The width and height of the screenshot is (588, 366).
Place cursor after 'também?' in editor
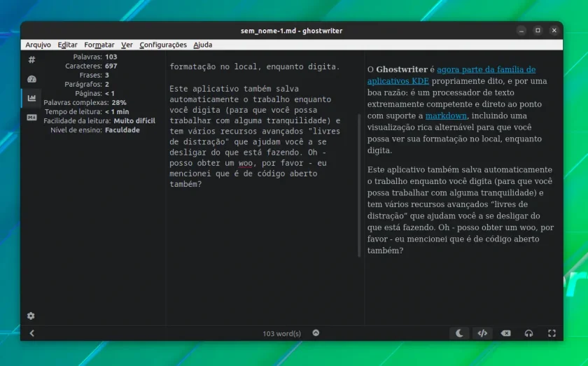[202, 184]
